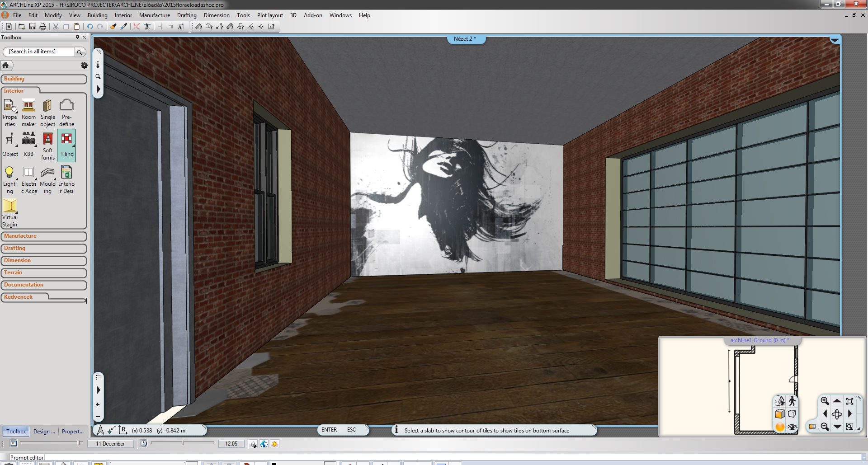Viewport: 868px width, 465px height.
Task: Open the Lighting tool
Action: 9,180
